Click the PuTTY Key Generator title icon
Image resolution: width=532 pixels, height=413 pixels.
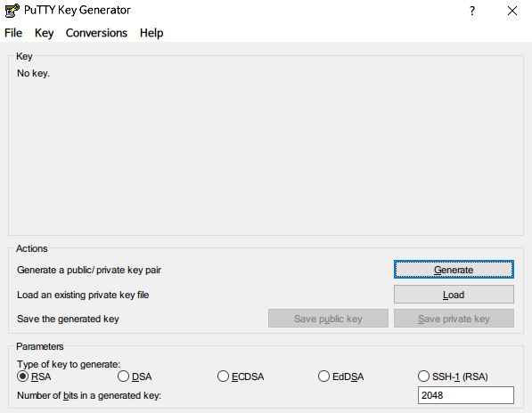point(12,10)
